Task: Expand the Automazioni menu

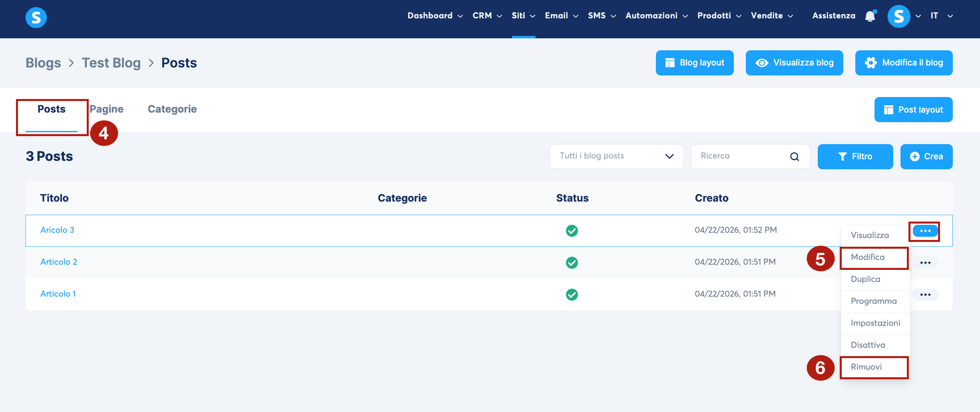Action: pos(657,16)
